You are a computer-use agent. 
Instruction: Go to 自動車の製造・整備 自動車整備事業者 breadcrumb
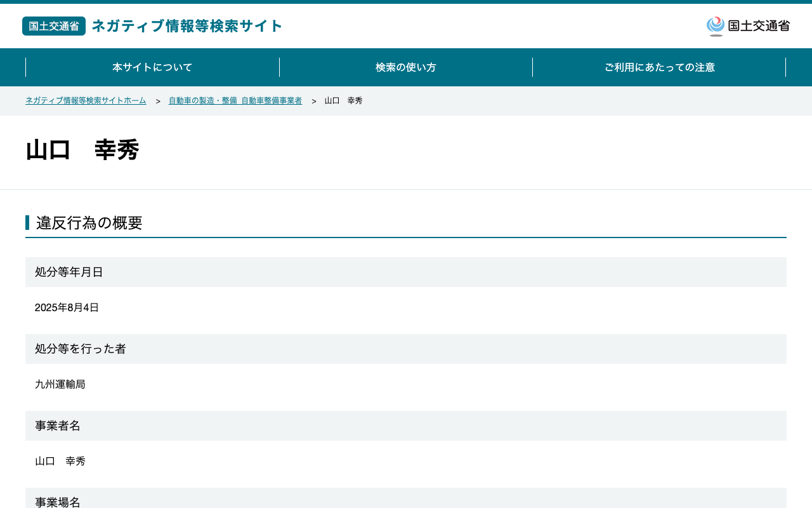(235, 101)
